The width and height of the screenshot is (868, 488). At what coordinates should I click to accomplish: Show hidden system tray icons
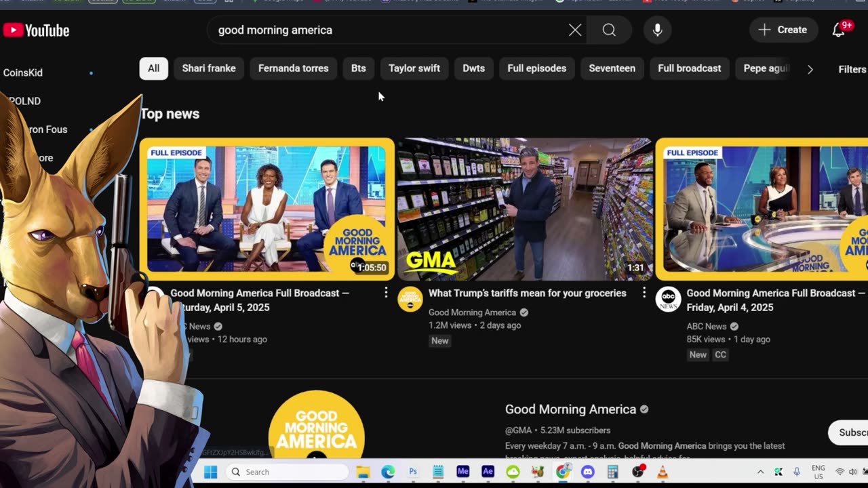coord(760,472)
